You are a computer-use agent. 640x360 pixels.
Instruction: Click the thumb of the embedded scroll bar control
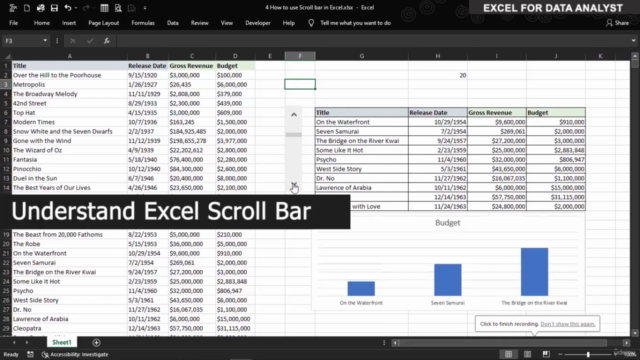pyautogui.click(x=294, y=134)
